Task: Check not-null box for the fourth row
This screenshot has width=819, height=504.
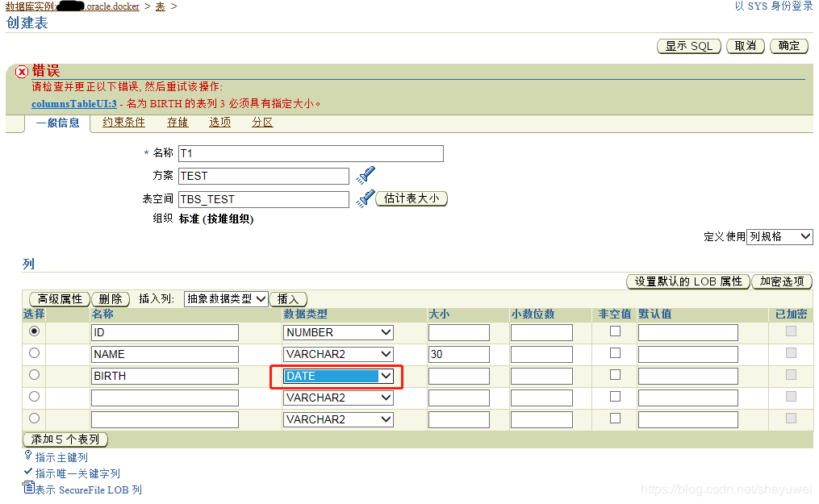Action: tap(616, 397)
